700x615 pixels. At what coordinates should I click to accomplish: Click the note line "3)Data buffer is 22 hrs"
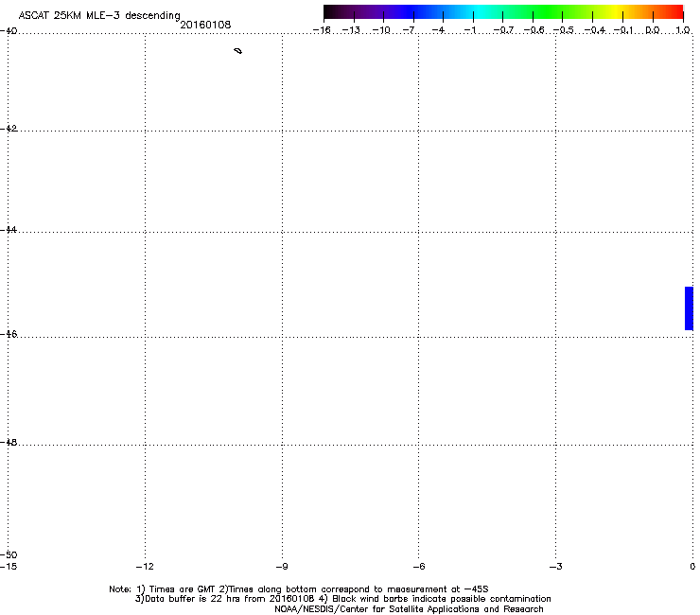[x=342, y=599]
